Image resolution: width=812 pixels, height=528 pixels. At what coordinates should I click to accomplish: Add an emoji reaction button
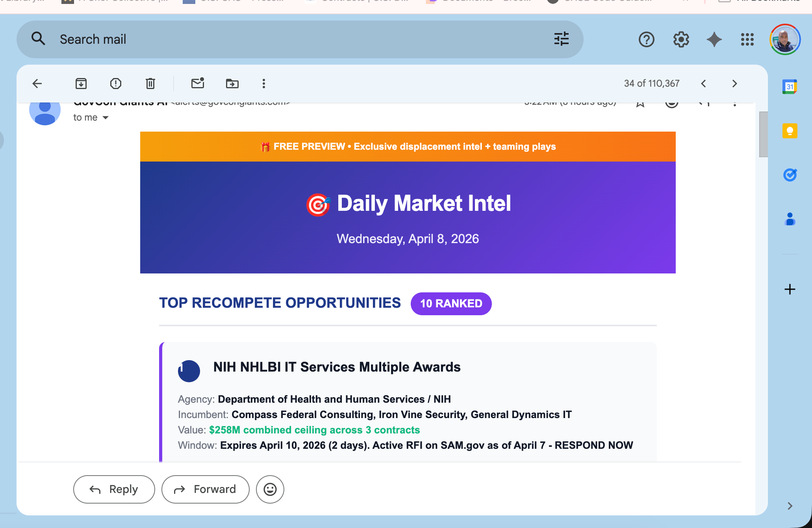[x=270, y=489]
